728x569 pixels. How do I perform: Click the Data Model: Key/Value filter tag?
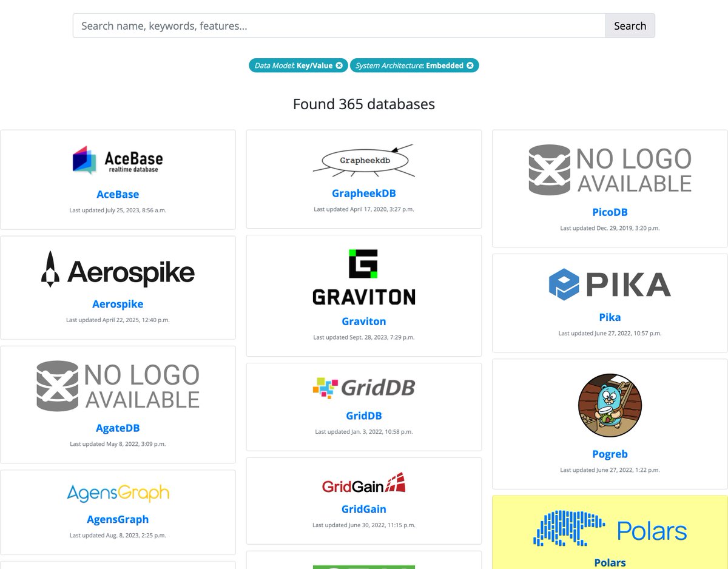[x=298, y=66]
